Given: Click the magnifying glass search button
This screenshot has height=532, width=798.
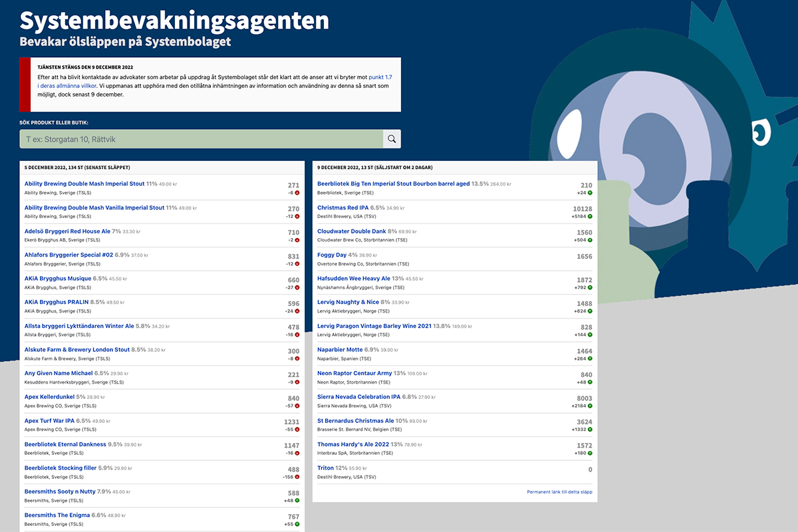Looking at the screenshot, I should pyautogui.click(x=392, y=139).
